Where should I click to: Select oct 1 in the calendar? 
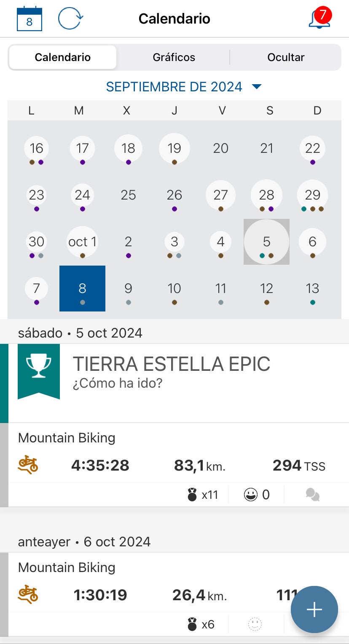tap(82, 242)
